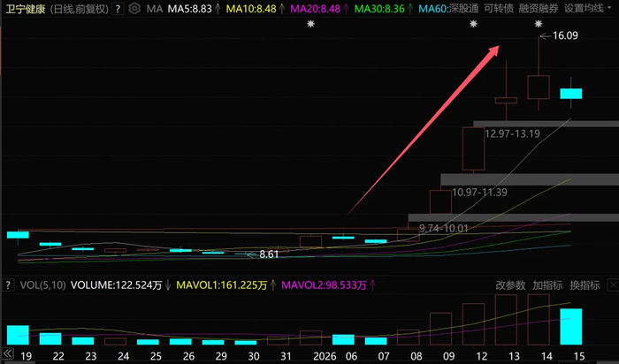Close the volume indicator panel
Viewport: 619px width, 364px height.
(x=613, y=285)
